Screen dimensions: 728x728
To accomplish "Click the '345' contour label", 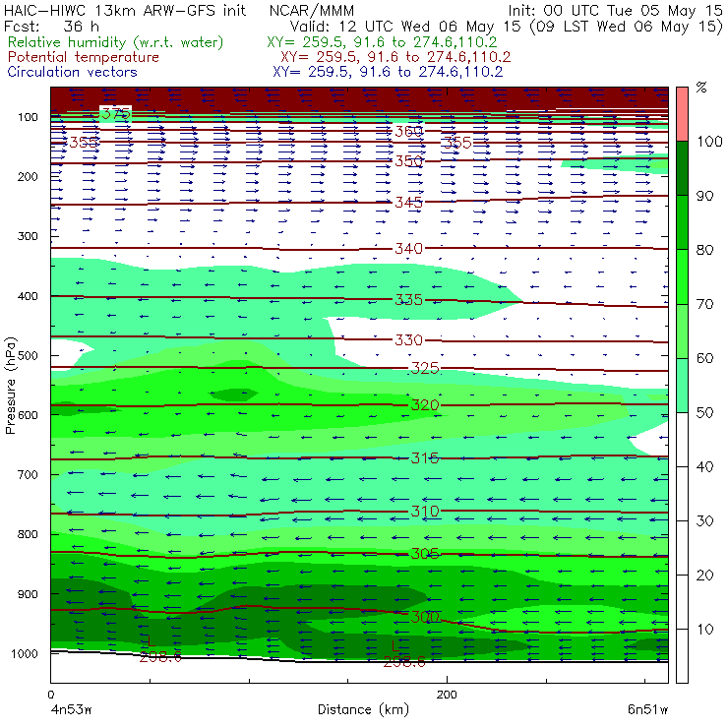I will click(408, 203).
